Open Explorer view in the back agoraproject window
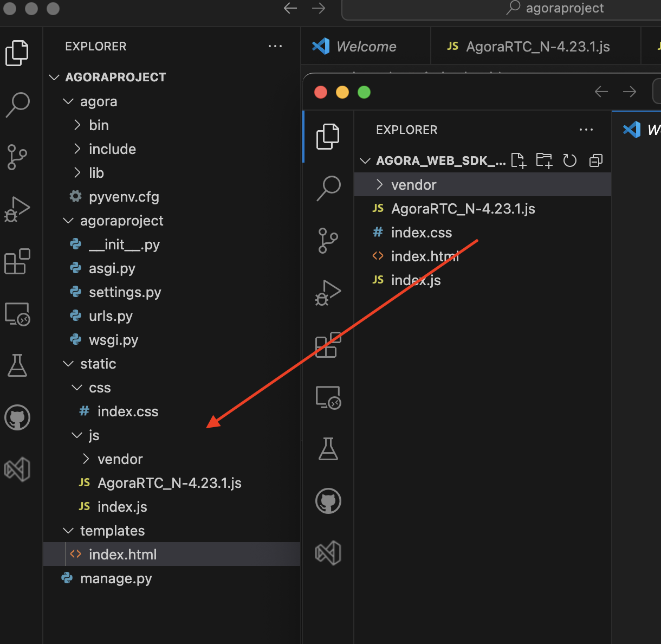The width and height of the screenshot is (661, 644). coord(17,53)
